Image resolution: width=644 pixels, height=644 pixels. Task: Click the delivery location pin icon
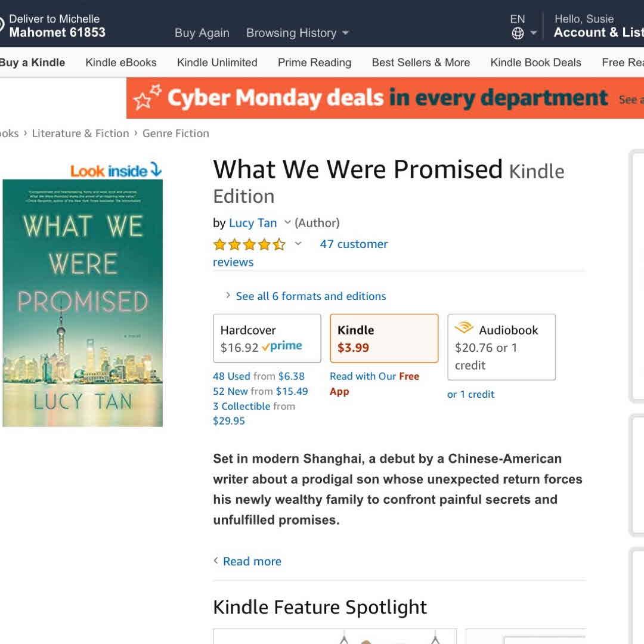[2, 26]
